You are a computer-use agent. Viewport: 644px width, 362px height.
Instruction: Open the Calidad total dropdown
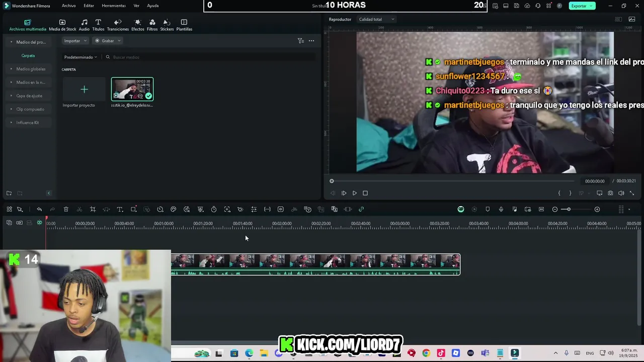click(376, 20)
